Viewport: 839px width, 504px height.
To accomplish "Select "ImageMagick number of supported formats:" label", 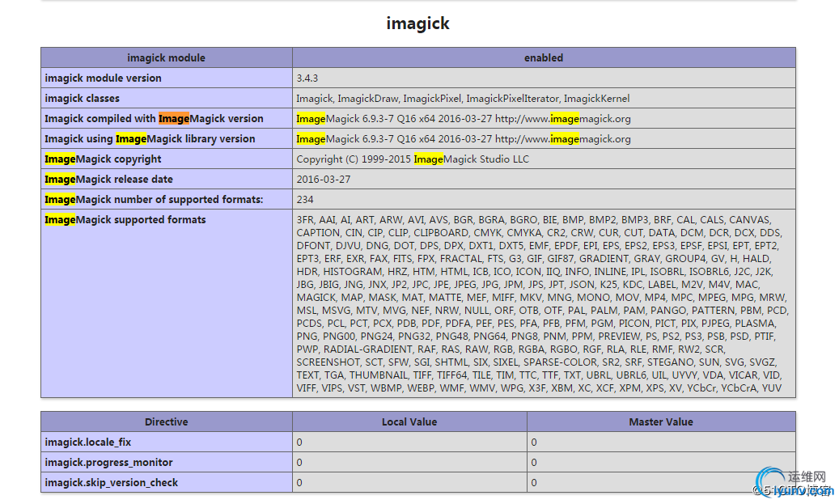I will pos(154,200).
